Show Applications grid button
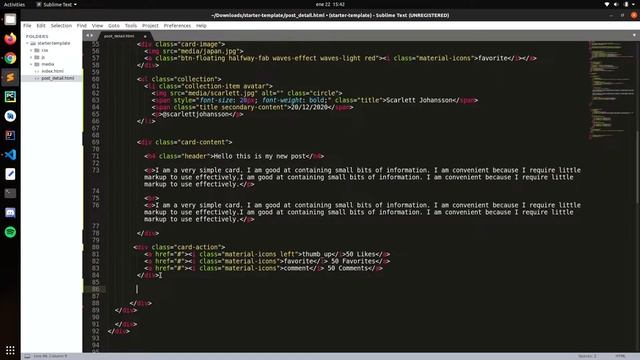 10,350
